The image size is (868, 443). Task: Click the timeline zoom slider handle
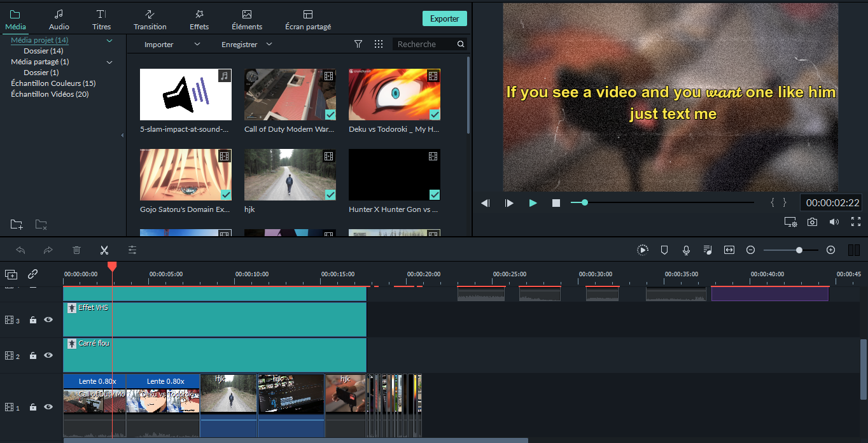(x=799, y=250)
